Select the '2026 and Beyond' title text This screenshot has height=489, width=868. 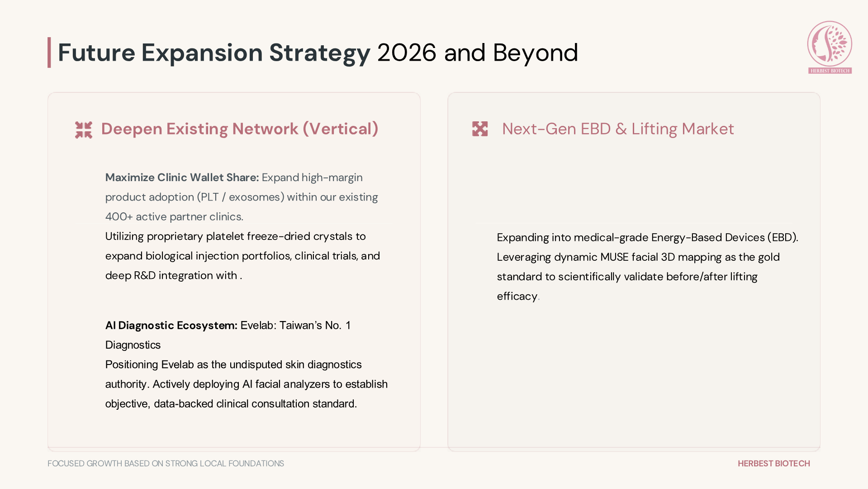coord(478,53)
